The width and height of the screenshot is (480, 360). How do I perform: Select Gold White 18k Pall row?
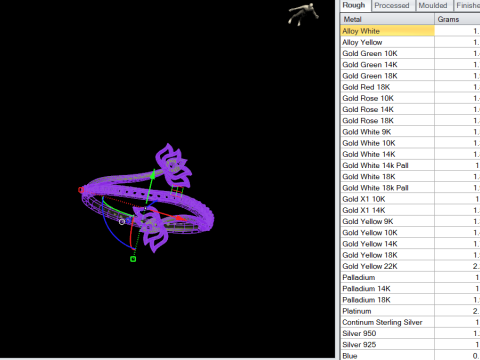(x=410, y=188)
